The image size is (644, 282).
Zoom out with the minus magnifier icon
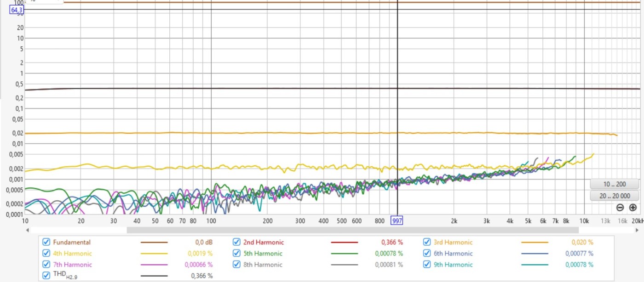point(620,208)
